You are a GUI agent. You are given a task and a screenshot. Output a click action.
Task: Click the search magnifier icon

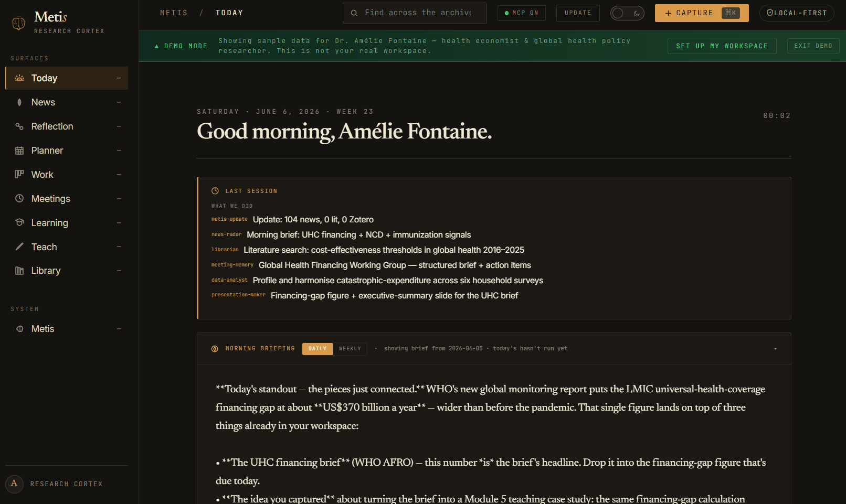(x=354, y=13)
